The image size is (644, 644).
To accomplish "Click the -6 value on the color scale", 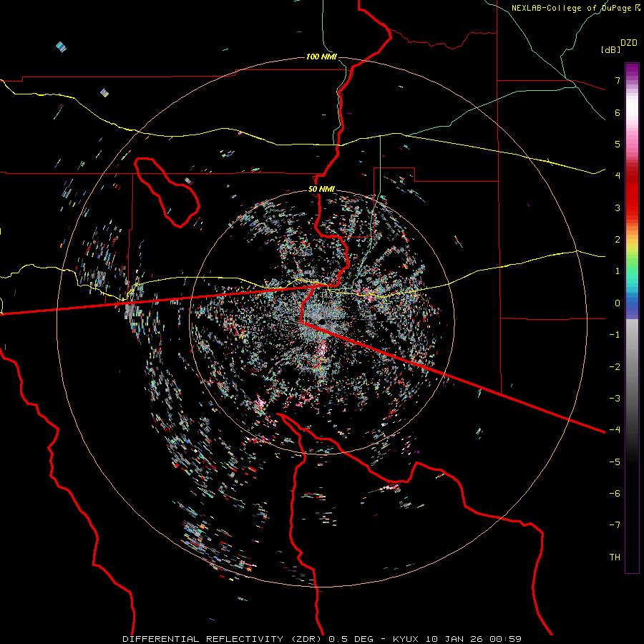I will point(615,494).
